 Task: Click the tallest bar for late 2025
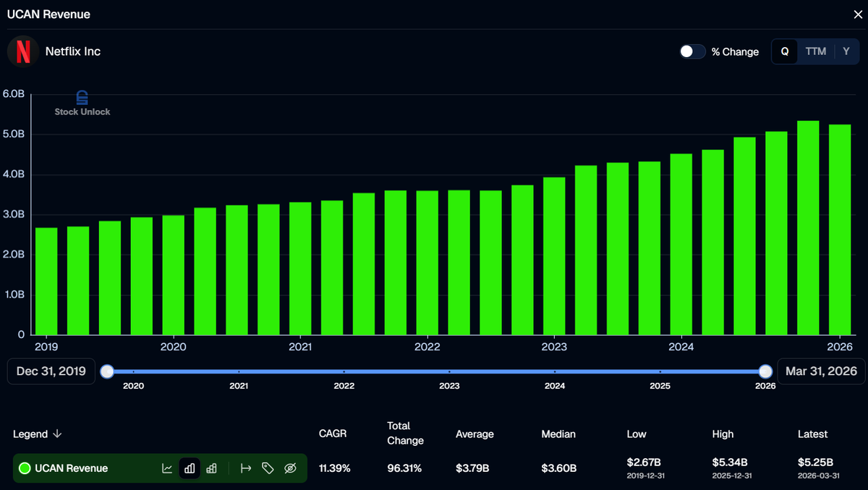point(808,227)
